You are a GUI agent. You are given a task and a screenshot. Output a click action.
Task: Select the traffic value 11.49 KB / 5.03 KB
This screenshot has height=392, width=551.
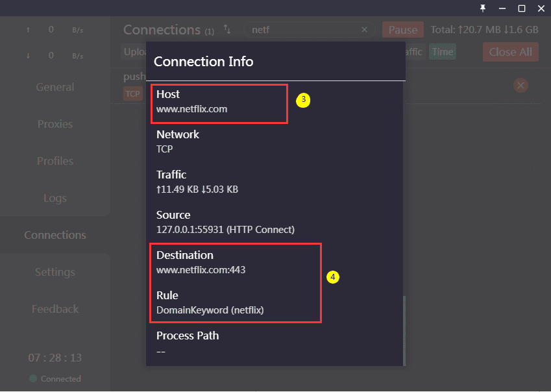point(197,190)
